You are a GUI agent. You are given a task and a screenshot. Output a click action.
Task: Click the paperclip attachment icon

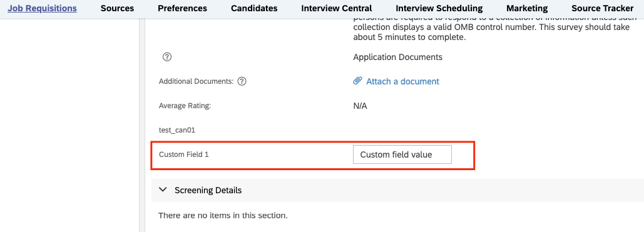[x=357, y=81]
